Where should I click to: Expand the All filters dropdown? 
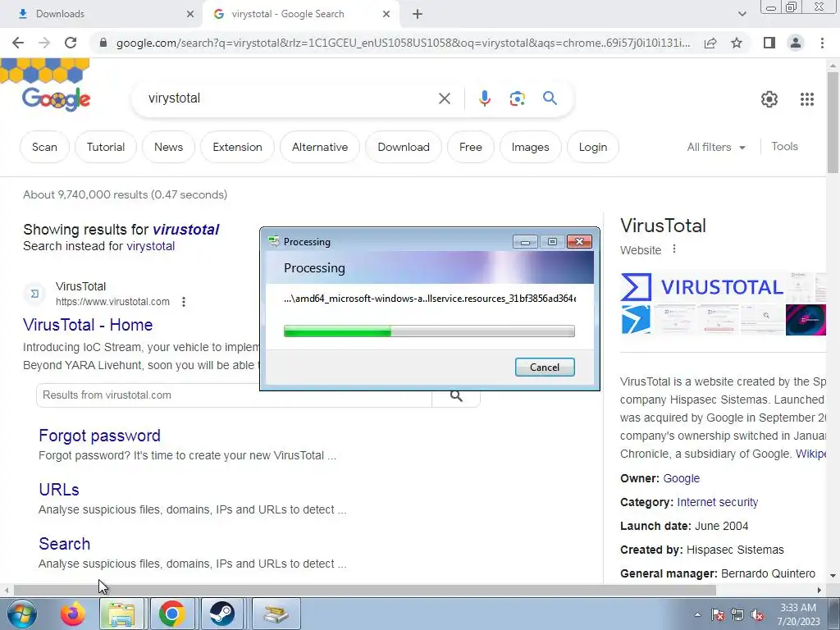point(716,147)
